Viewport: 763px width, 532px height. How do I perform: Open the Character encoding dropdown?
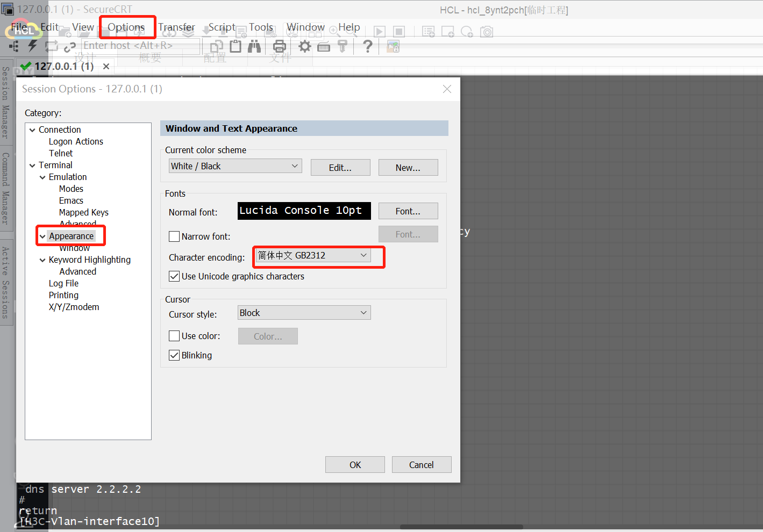[313, 255]
